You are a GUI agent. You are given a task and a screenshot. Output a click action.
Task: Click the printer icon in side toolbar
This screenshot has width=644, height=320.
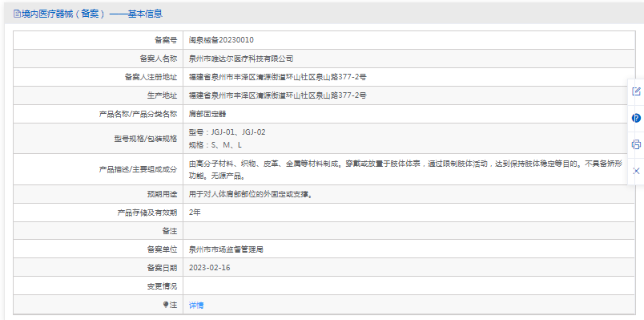click(x=636, y=144)
